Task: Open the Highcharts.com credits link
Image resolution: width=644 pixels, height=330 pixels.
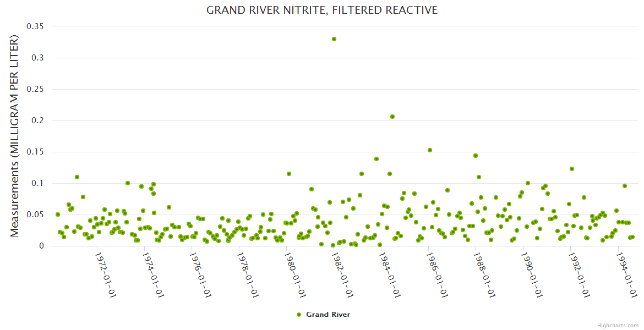Action: click(618, 325)
